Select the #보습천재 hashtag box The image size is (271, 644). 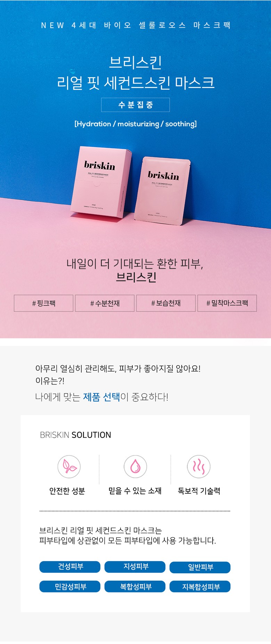166,303
